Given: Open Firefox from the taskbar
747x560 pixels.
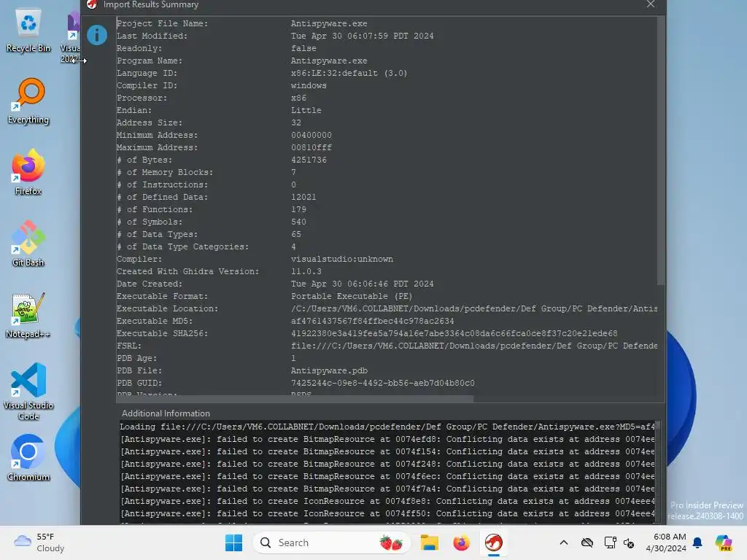Looking at the screenshot, I should 461,542.
